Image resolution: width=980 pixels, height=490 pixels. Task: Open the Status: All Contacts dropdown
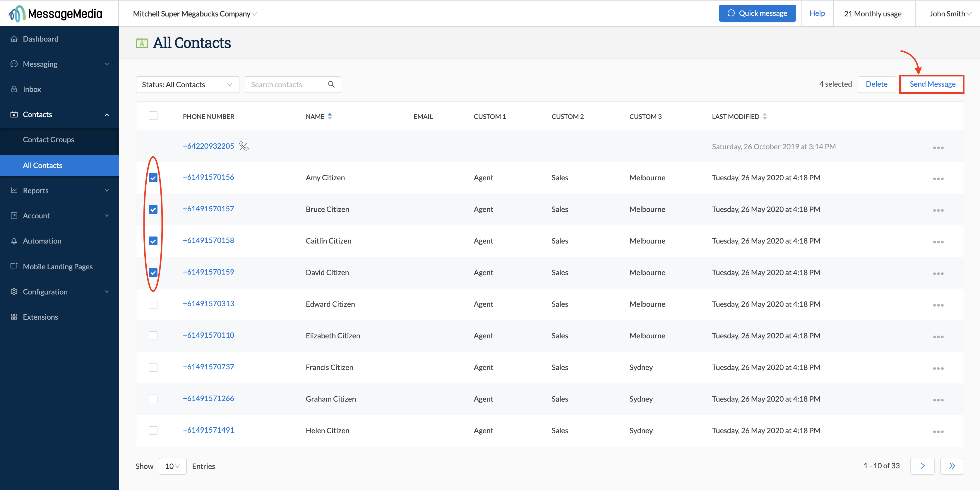[187, 85]
